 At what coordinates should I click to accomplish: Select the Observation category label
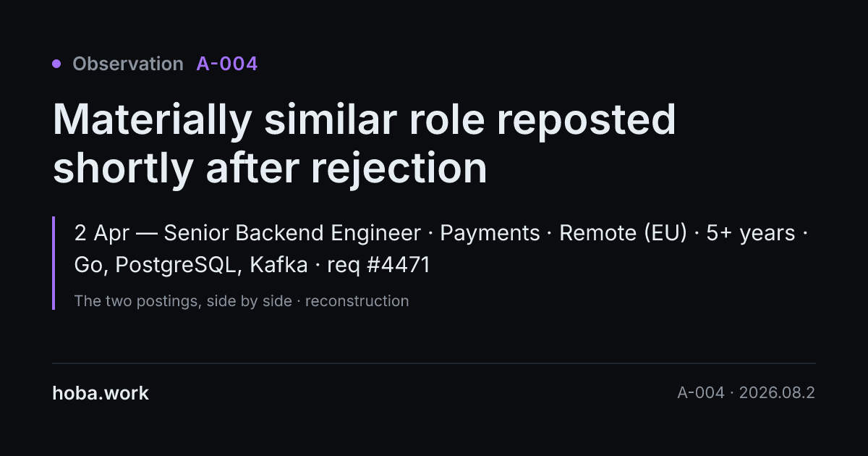128,64
